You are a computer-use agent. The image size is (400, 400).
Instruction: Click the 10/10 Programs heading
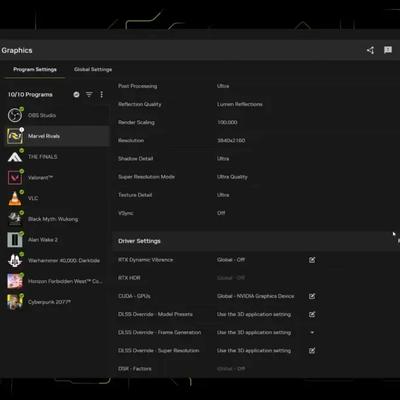pyautogui.click(x=30, y=95)
